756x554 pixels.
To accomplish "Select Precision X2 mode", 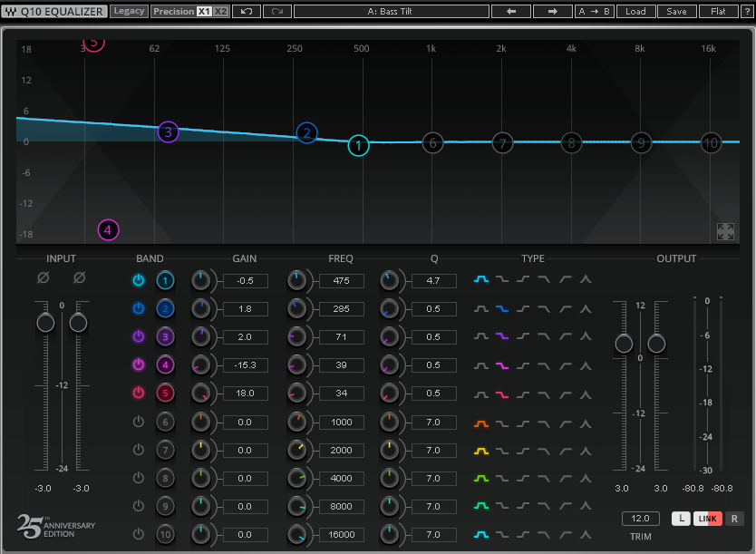I will [x=220, y=11].
